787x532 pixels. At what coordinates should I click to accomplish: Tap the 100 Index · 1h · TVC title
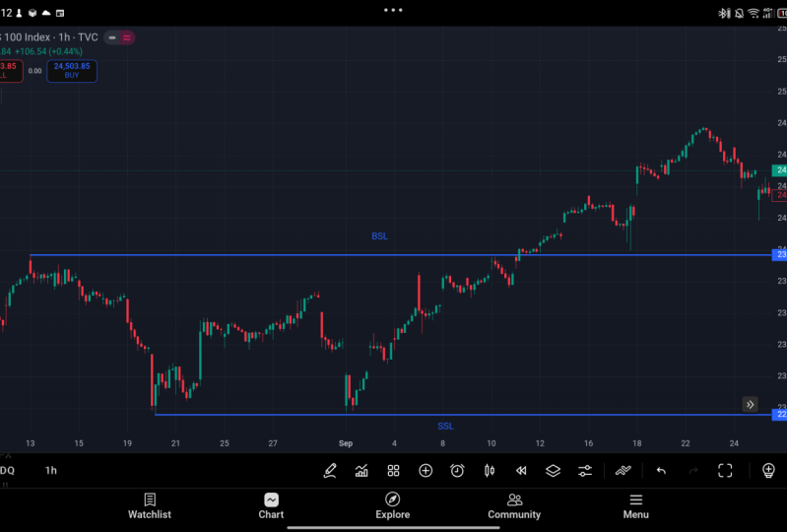(x=49, y=37)
